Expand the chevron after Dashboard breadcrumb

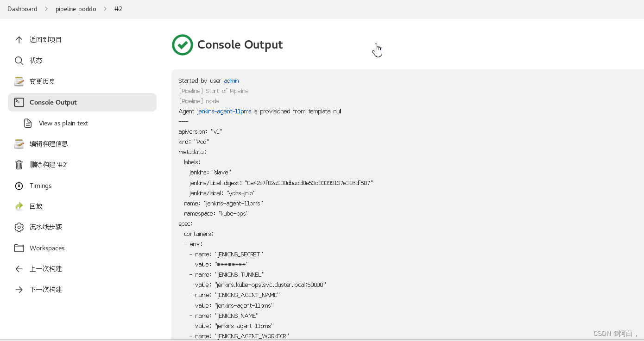(46, 9)
